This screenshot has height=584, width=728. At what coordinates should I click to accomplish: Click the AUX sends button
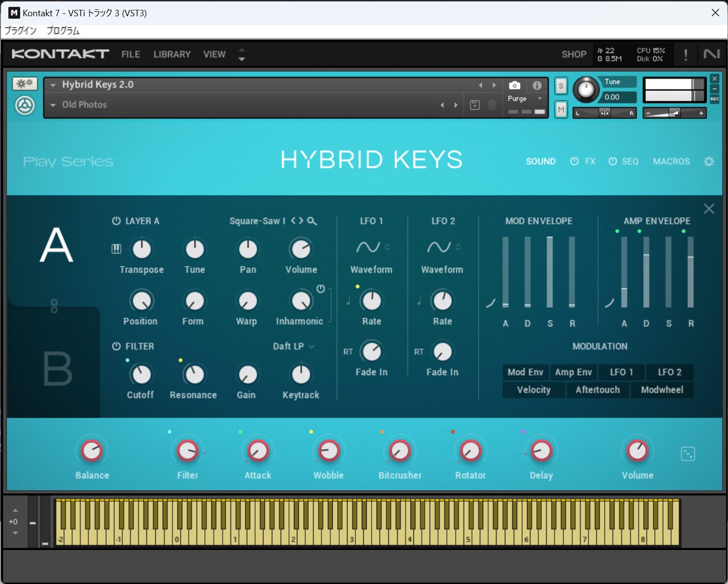tap(714, 99)
